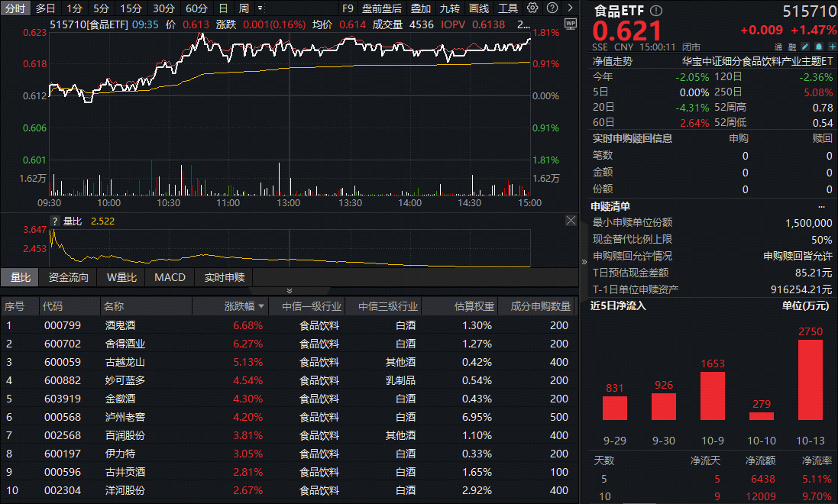Click info icon beside 食品ETF title
Viewport: 838px width, 504px height.
pos(656,11)
